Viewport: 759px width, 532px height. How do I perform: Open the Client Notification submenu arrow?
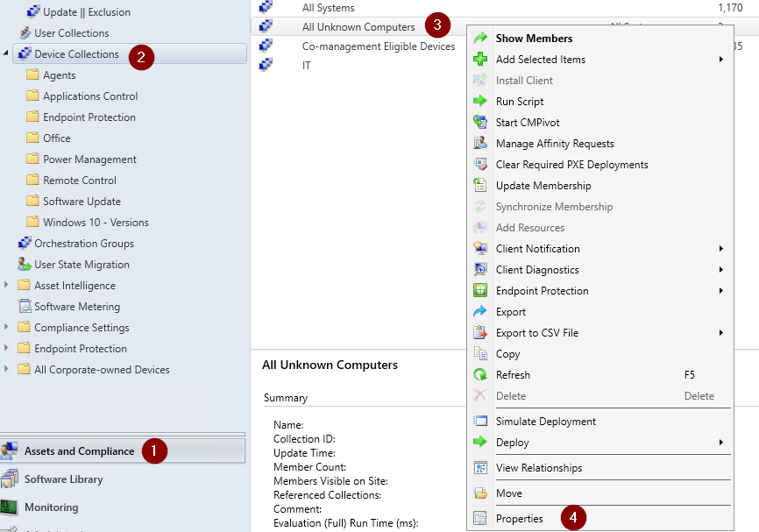point(721,248)
